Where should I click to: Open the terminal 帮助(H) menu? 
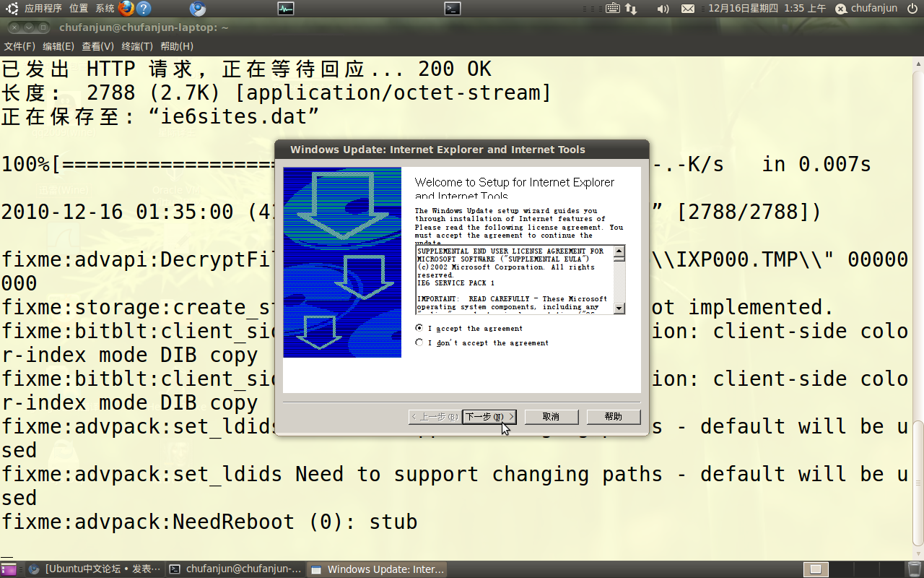177,46
